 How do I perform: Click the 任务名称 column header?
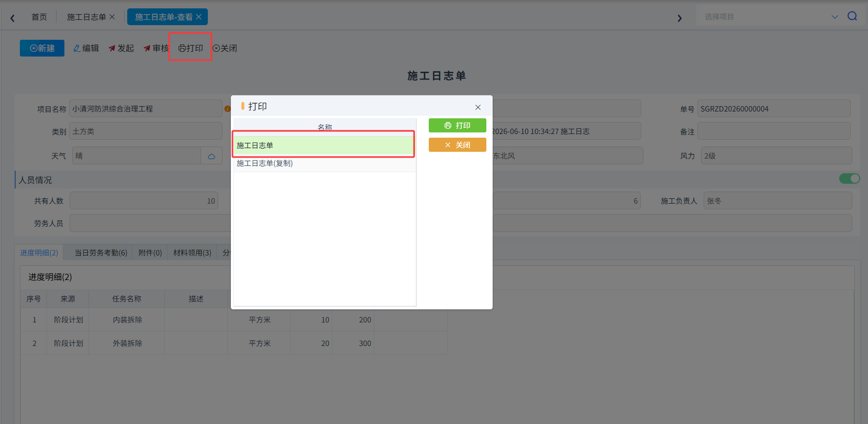pyautogui.click(x=127, y=299)
